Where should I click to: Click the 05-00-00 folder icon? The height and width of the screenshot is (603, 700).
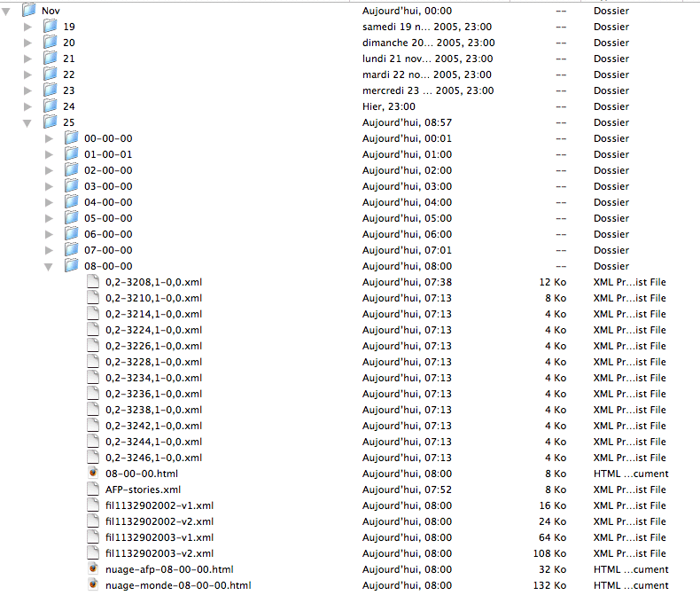click(x=72, y=217)
